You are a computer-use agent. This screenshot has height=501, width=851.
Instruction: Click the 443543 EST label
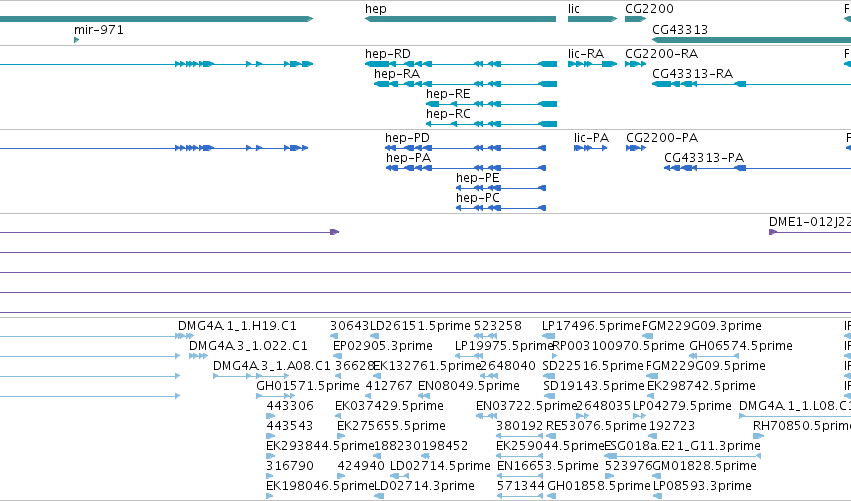click(290, 426)
